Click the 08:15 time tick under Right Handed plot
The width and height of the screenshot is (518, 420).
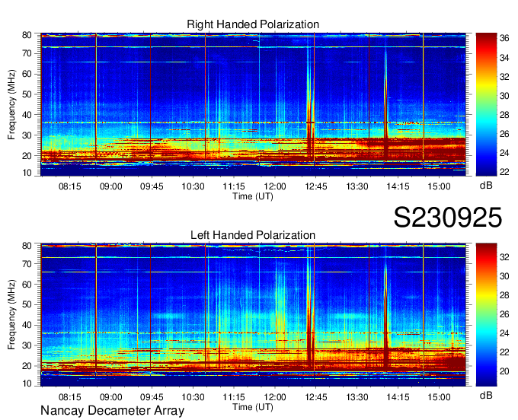(70, 186)
